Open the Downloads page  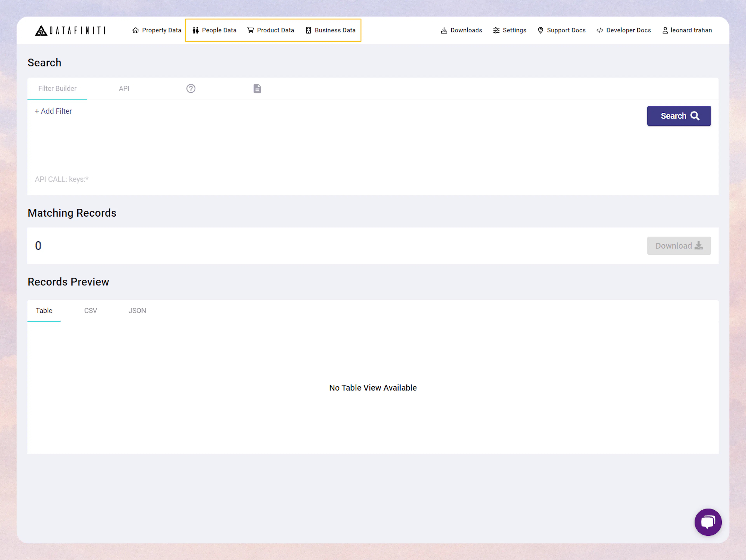pos(461,30)
